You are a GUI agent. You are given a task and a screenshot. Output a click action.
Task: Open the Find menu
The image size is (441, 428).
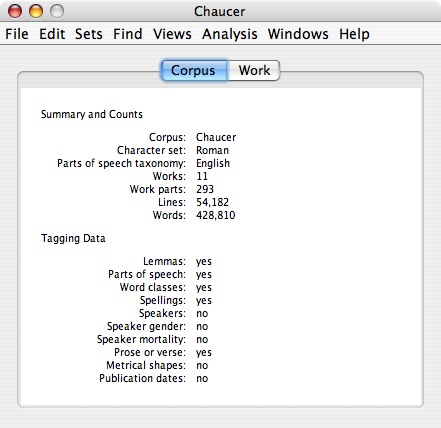[x=128, y=34]
